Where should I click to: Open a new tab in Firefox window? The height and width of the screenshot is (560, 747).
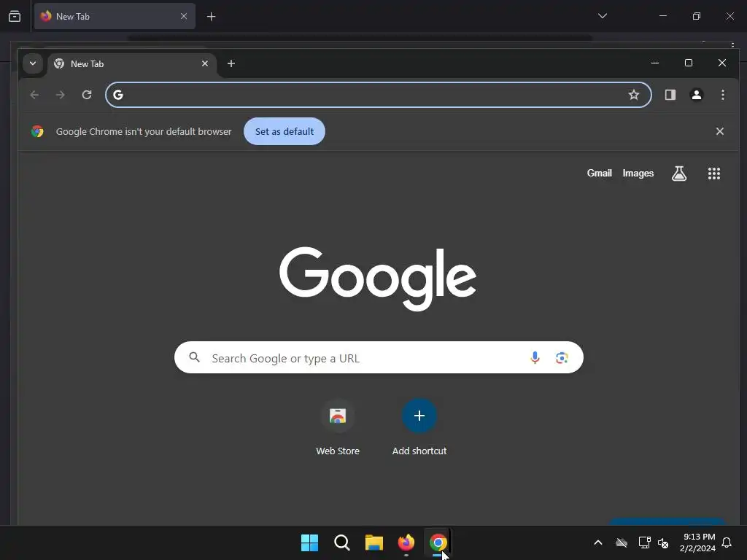pyautogui.click(x=211, y=17)
